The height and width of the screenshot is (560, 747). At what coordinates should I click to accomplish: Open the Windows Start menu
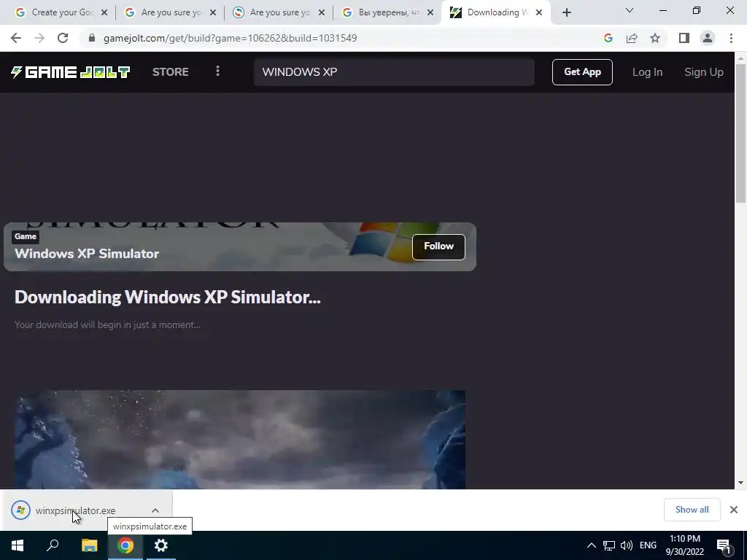pos(18,545)
